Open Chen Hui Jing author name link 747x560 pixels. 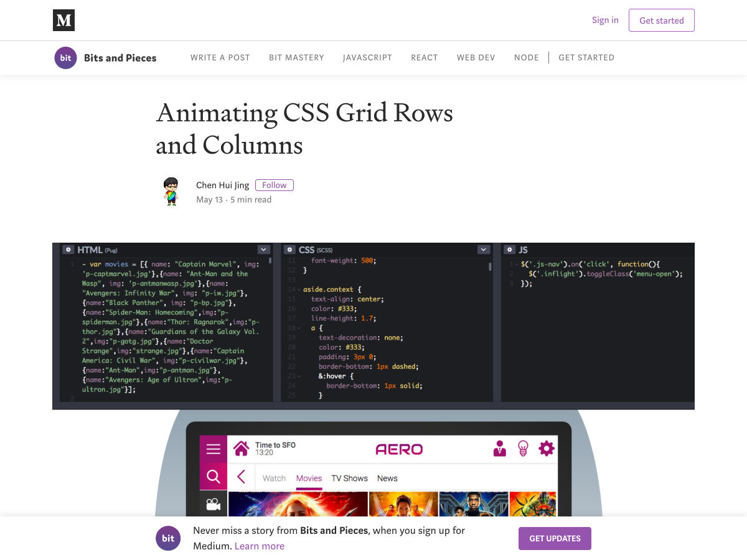222,185
